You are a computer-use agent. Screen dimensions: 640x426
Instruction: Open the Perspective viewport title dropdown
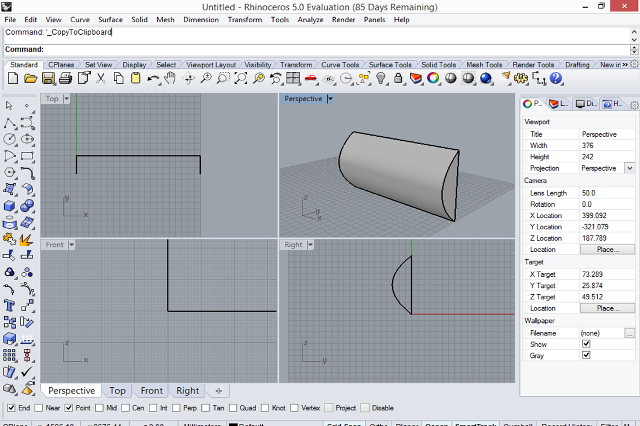click(330, 99)
